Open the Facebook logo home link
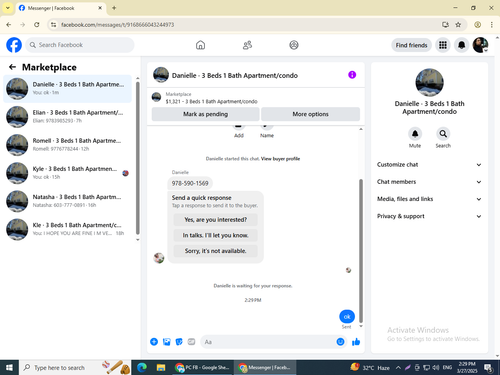 point(14,45)
